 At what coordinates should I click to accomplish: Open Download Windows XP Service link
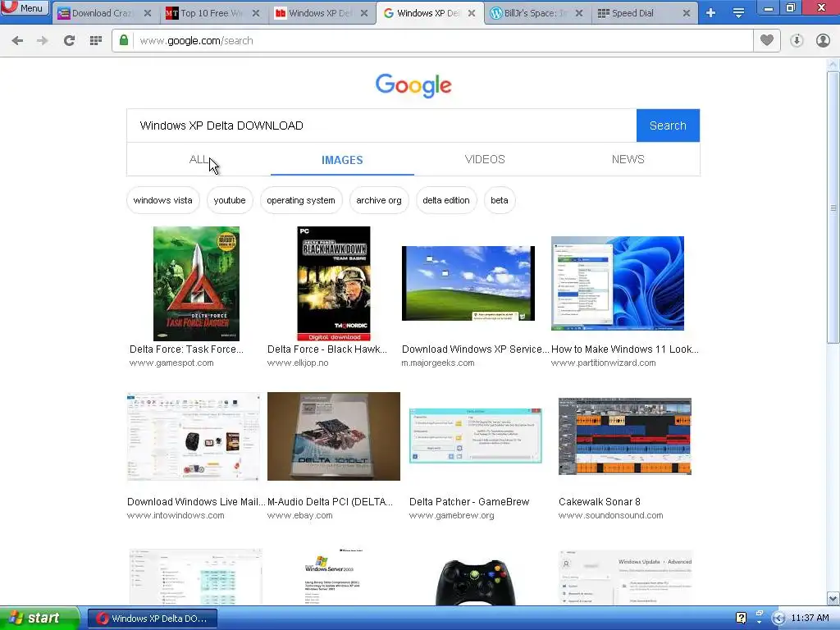(x=475, y=349)
